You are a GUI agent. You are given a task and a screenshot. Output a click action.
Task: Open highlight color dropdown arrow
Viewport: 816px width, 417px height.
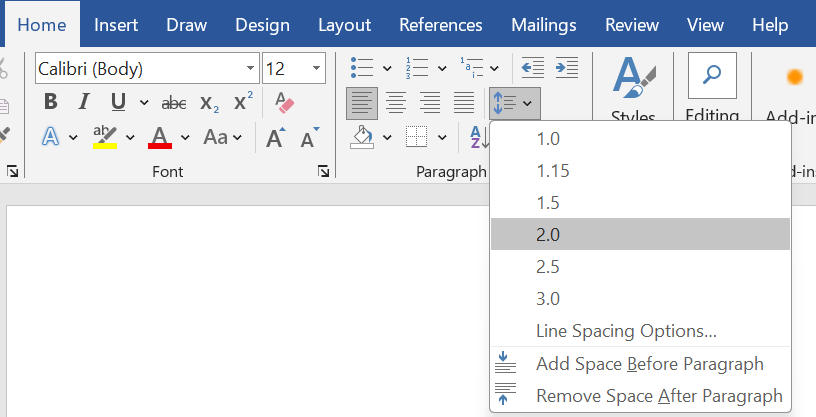pyautogui.click(x=130, y=138)
